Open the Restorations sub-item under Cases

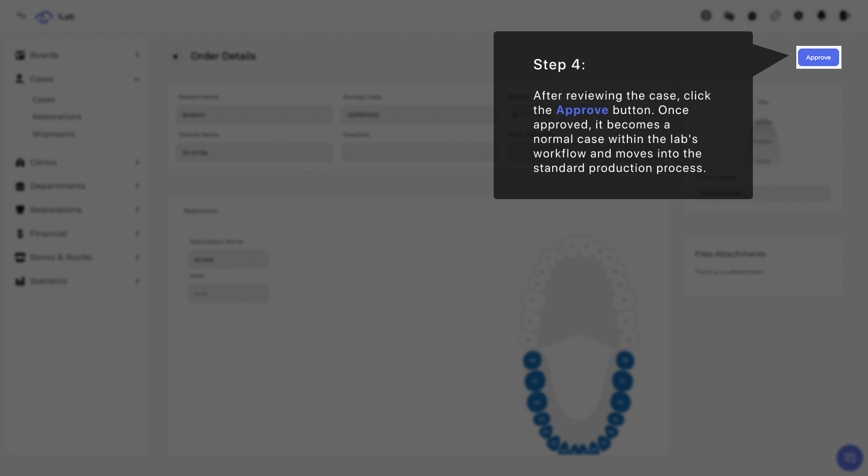[57, 116]
